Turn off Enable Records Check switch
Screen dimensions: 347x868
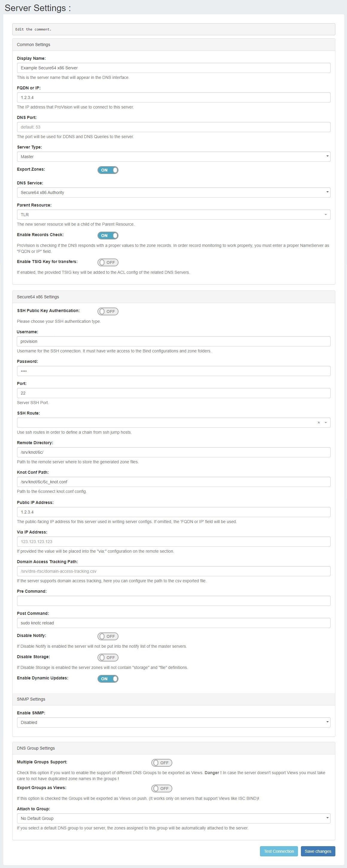[108, 236]
